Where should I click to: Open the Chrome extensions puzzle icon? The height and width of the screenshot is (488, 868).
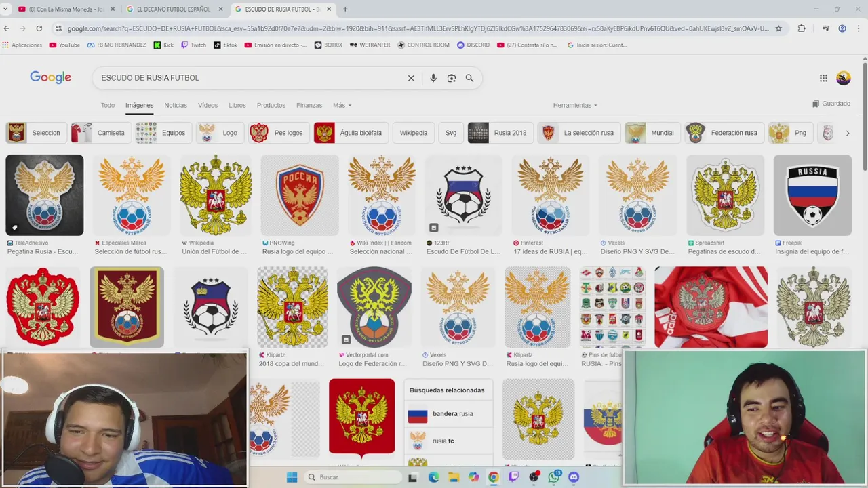802,28
